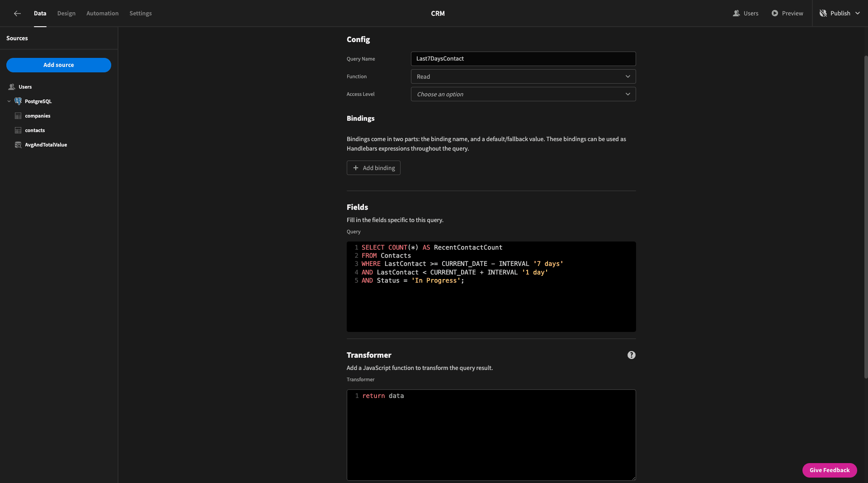Click the Query Name input field

[523, 59]
